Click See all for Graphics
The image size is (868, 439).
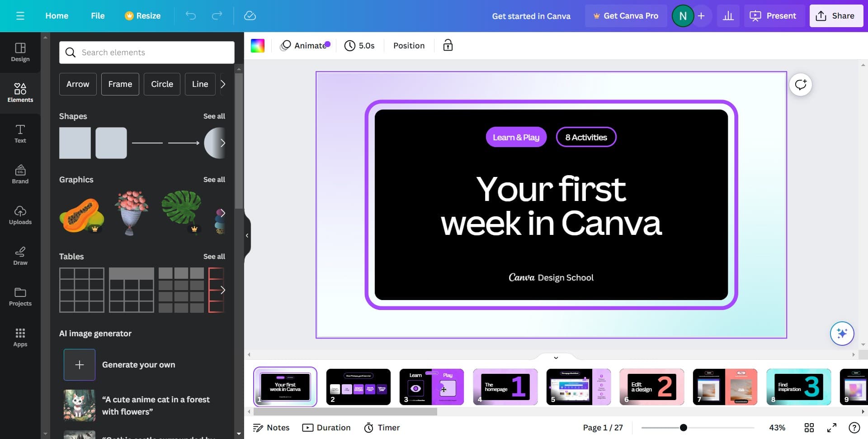pyautogui.click(x=214, y=180)
